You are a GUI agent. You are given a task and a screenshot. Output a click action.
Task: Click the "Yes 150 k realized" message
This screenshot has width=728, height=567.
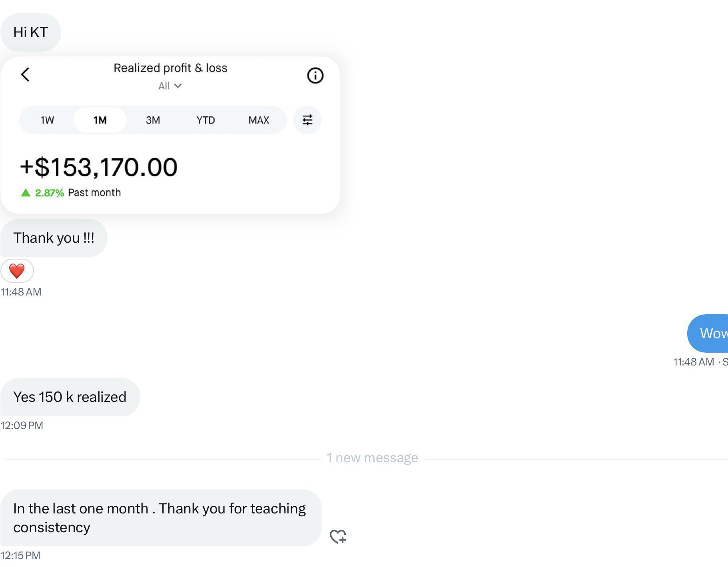[70, 397]
